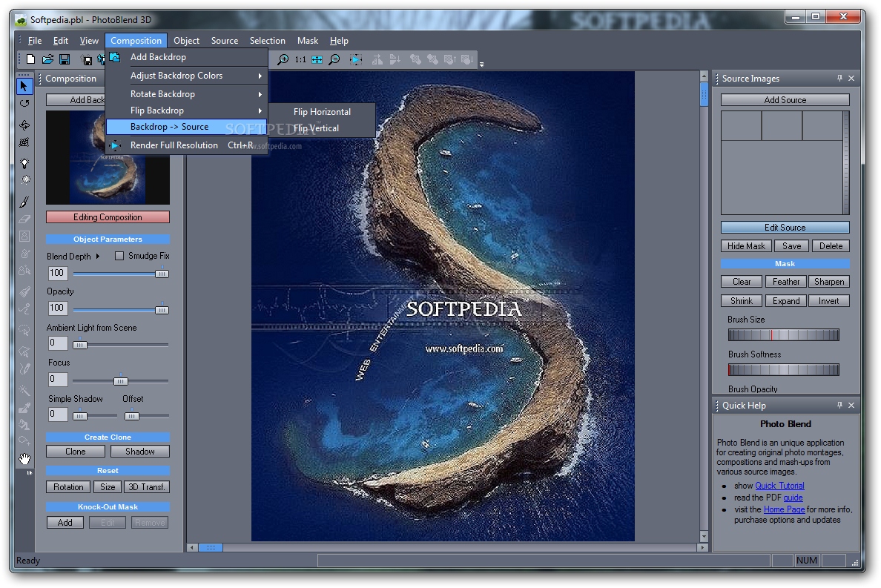Click the canvas horizontal scrollbar thumb

click(211, 547)
